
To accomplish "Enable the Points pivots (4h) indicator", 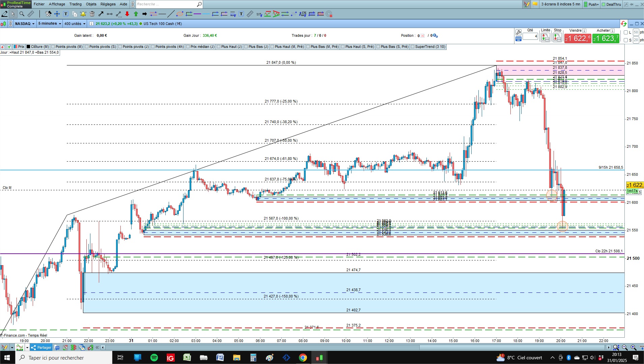I will [153, 47].
